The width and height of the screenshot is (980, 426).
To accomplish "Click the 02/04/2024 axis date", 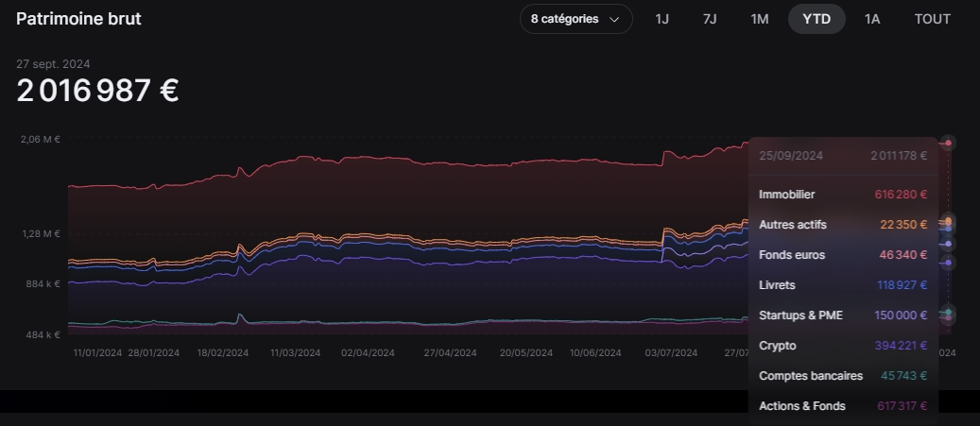I will coord(369,353).
